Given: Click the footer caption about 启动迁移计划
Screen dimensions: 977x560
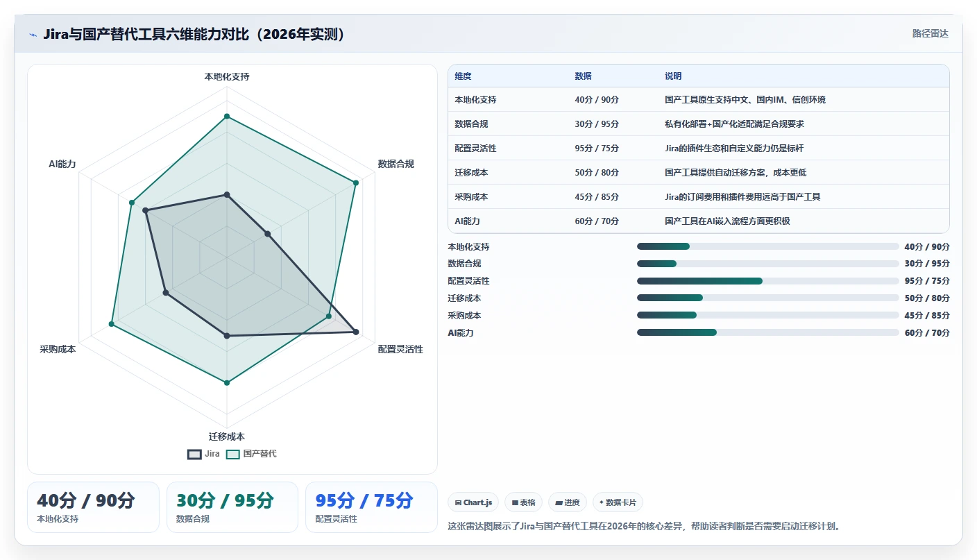Looking at the screenshot, I should (645, 527).
